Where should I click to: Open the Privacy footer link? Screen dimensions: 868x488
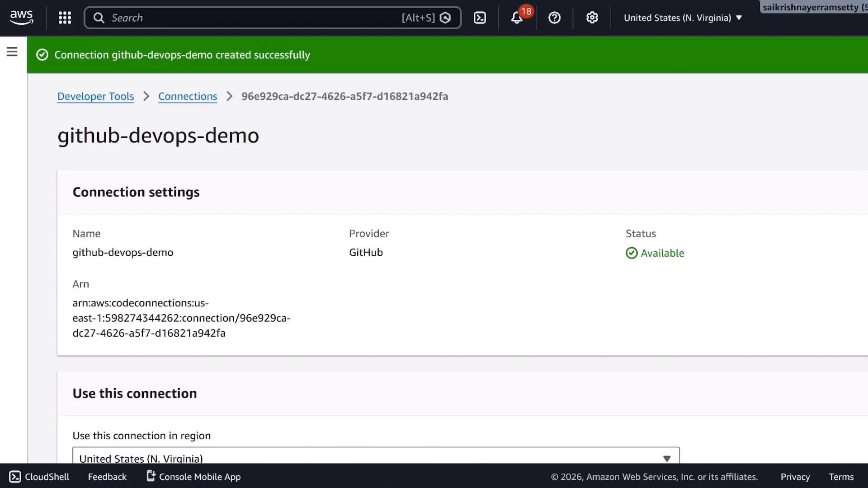click(795, 477)
